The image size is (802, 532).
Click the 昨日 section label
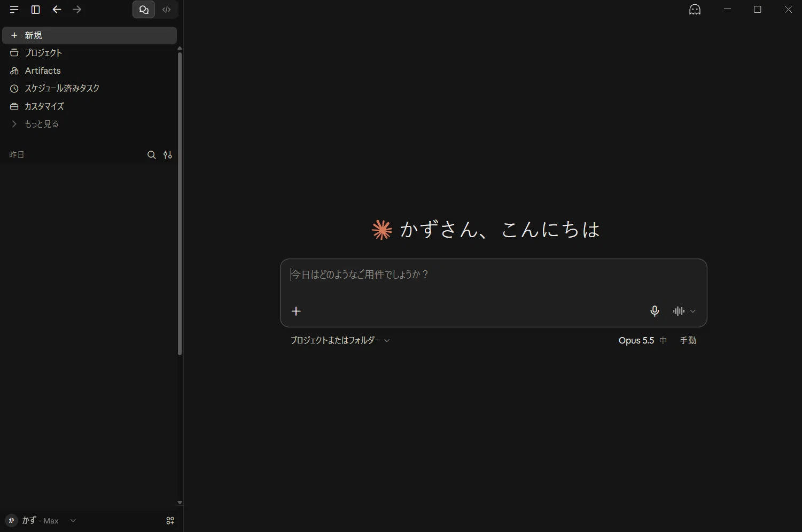tap(17, 155)
